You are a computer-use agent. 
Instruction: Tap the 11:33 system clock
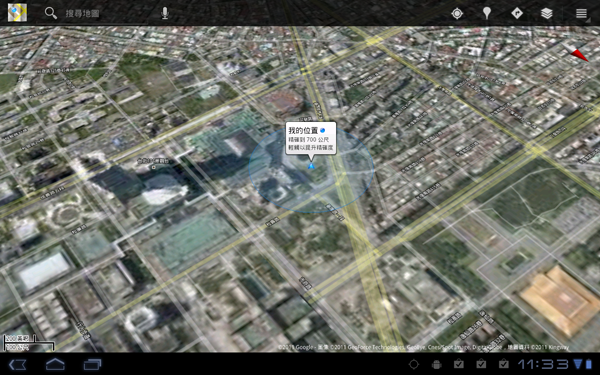click(543, 364)
